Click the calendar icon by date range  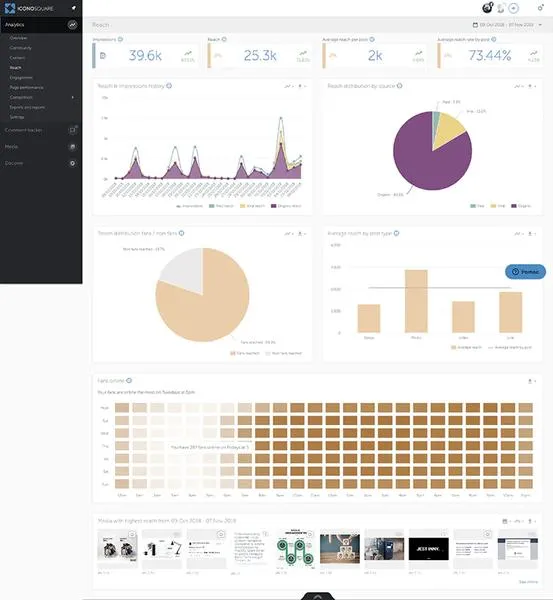[475, 25]
